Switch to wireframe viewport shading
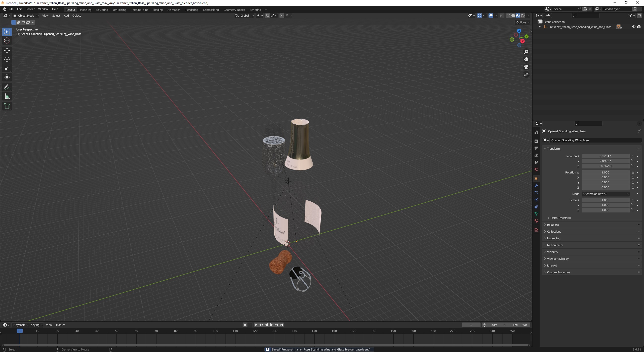The height and width of the screenshot is (352, 644). click(x=508, y=16)
